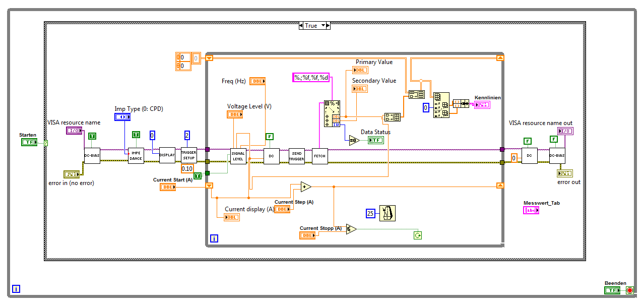Viewport: 644px width, 306px height.
Task: Select the %f format string constant
Action: click(x=311, y=77)
